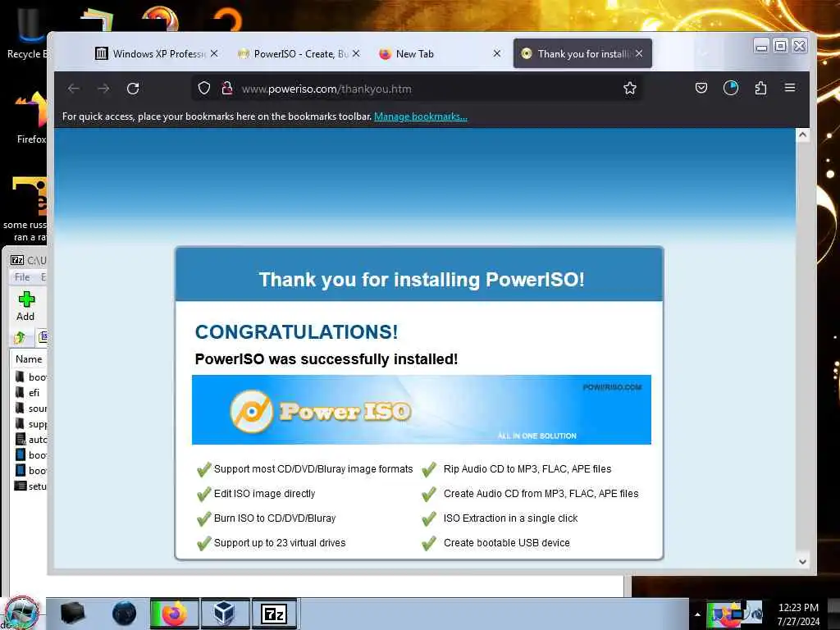The height and width of the screenshot is (630, 840).
Task: Open tracking protection shield icon
Action: 204,89
